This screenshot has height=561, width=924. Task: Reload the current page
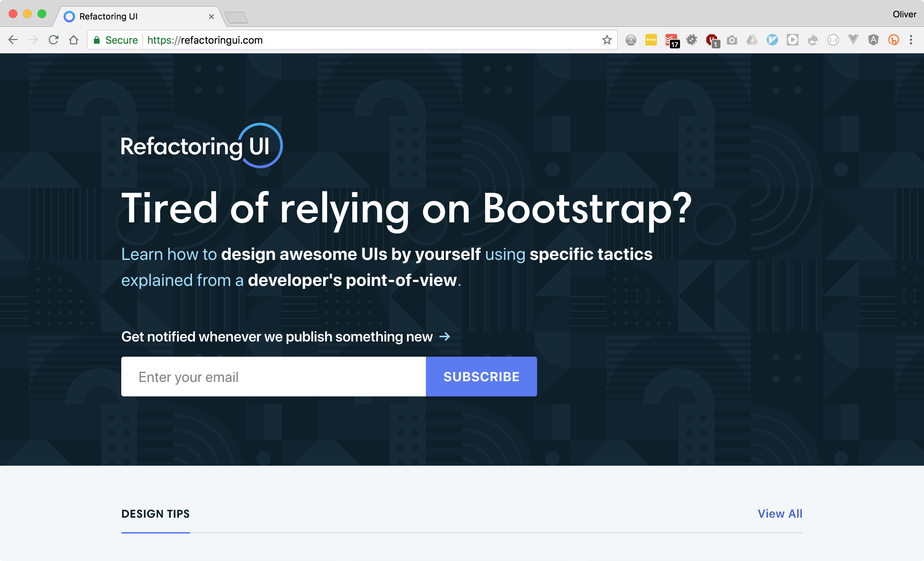point(54,40)
